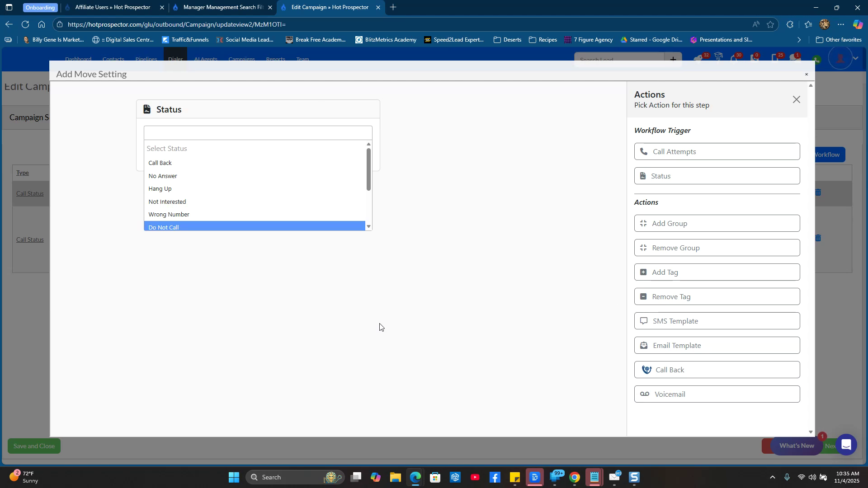
Task: Click the Add Group action icon
Action: pyautogui.click(x=643, y=223)
